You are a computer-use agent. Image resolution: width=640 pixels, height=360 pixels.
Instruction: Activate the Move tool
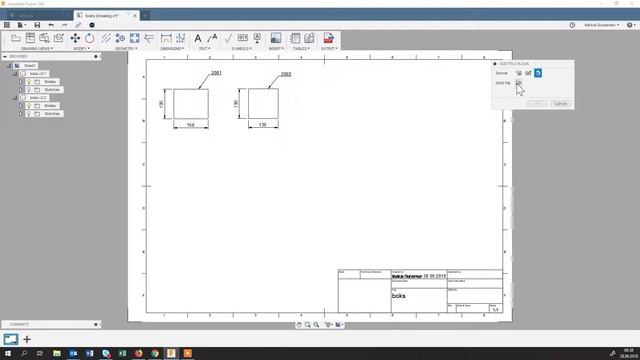[x=75, y=38]
